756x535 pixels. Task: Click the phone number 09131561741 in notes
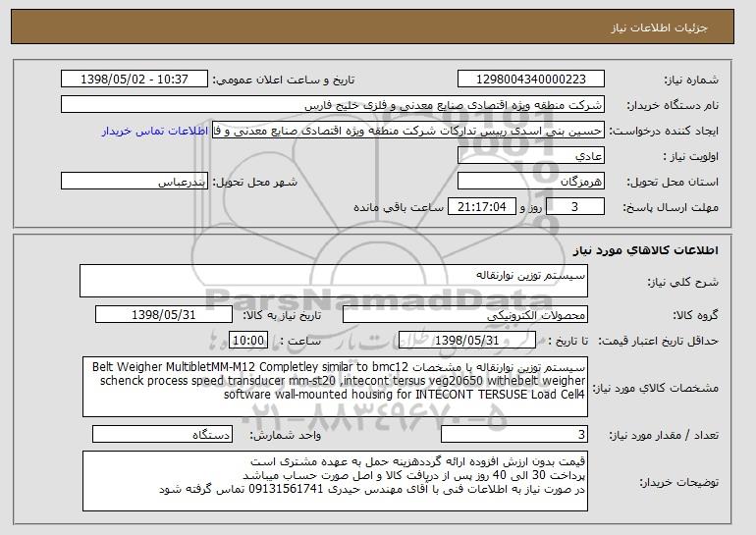[285, 489]
